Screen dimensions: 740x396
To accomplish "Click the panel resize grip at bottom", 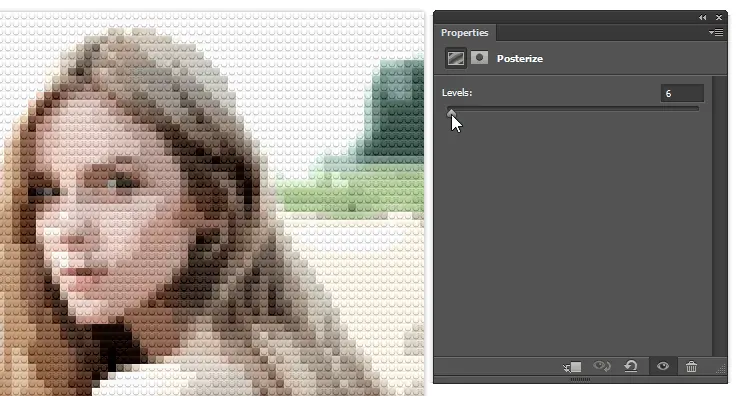I will pyautogui.click(x=580, y=379).
